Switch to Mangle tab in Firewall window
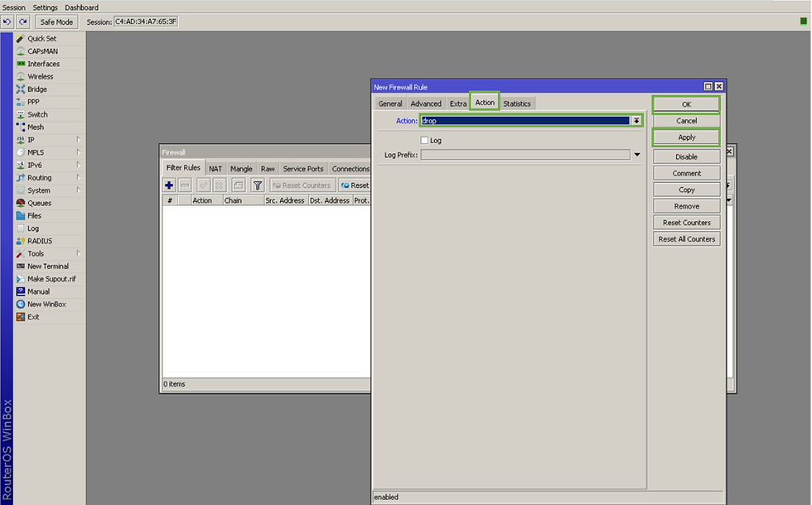The height and width of the screenshot is (505, 812). click(241, 169)
